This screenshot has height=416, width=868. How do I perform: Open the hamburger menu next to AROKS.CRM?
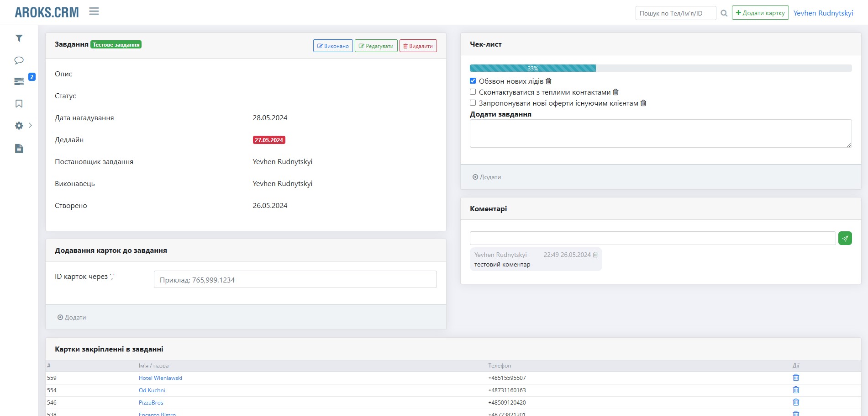pyautogui.click(x=94, y=11)
